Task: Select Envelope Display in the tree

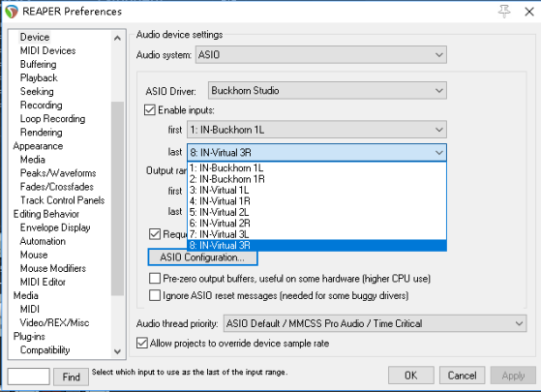Action: (55, 227)
